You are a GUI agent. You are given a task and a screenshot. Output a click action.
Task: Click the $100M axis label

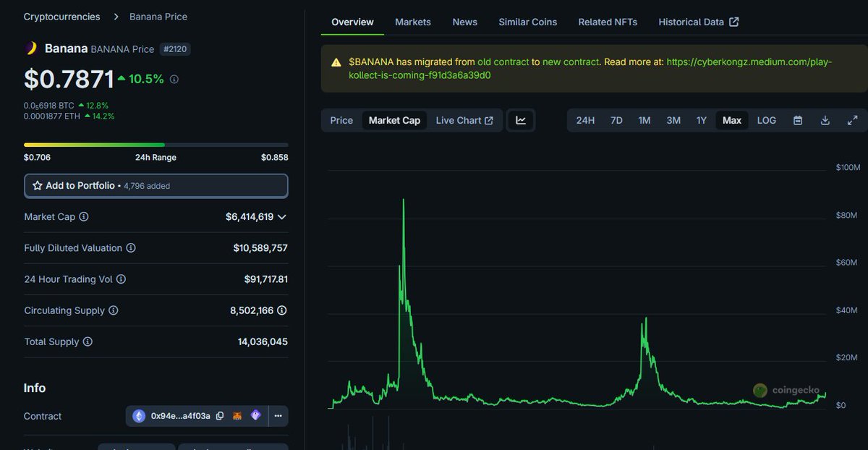[x=848, y=167]
